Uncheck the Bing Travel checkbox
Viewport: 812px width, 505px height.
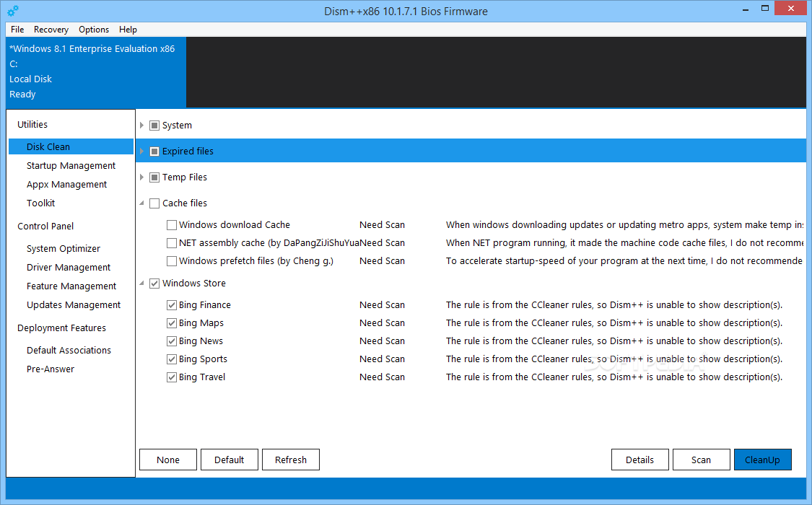tap(172, 377)
